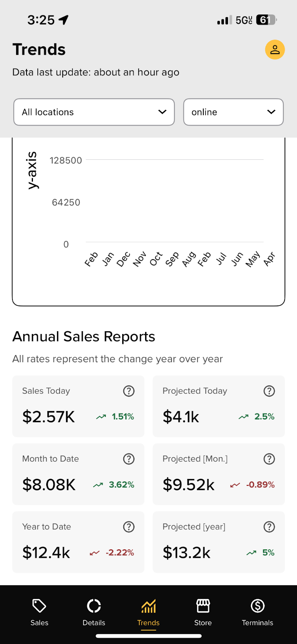Switch to the Details tab
The image size is (297, 644).
(x=94, y=612)
